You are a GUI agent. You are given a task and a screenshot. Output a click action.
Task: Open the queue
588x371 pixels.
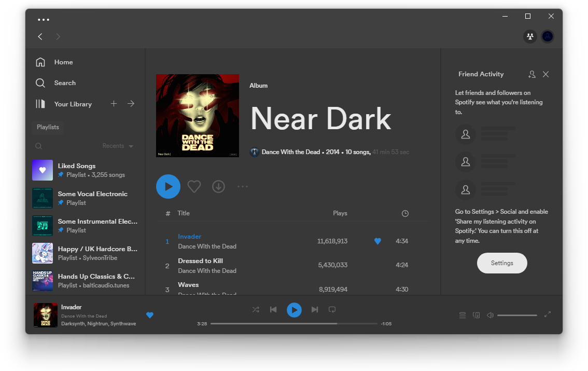(x=463, y=315)
